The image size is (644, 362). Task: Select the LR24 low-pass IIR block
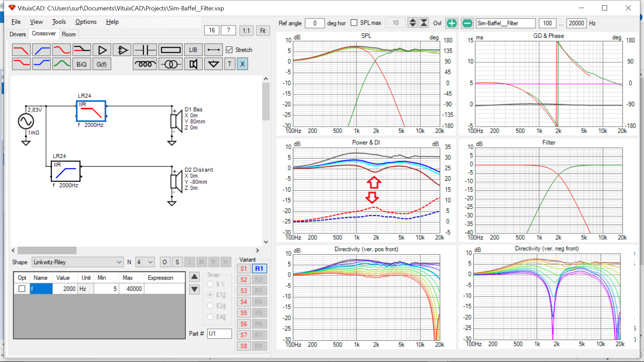[x=91, y=111]
